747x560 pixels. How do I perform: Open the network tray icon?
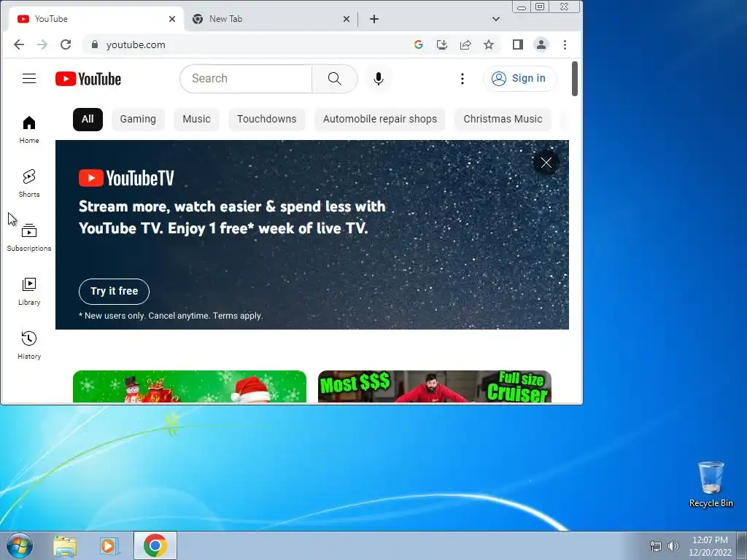click(x=656, y=546)
